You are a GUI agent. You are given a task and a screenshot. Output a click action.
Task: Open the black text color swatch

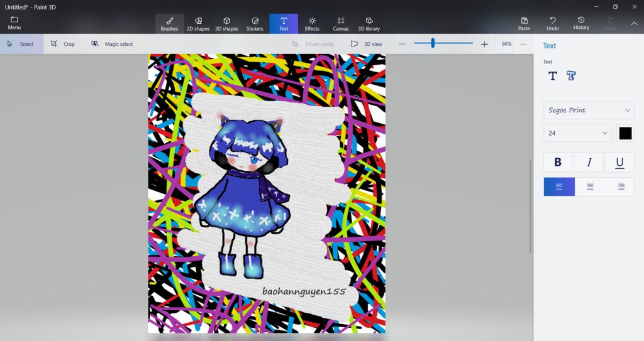[625, 133]
